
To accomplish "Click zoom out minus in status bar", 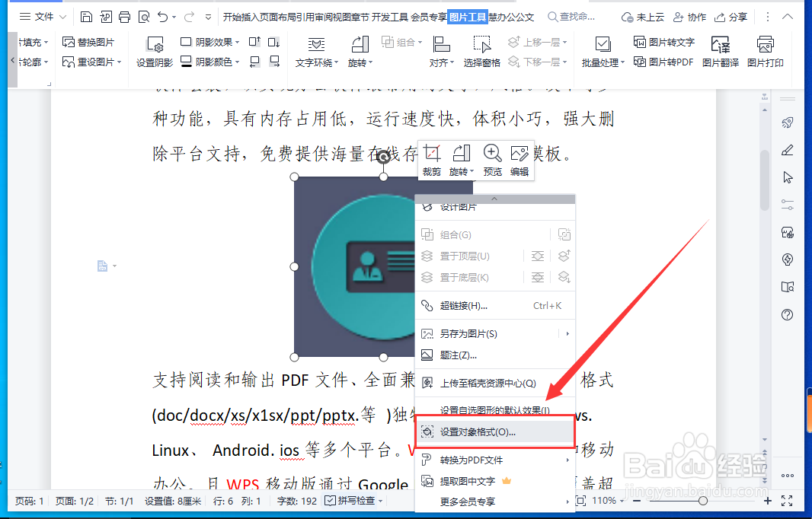I will coord(637,501).
